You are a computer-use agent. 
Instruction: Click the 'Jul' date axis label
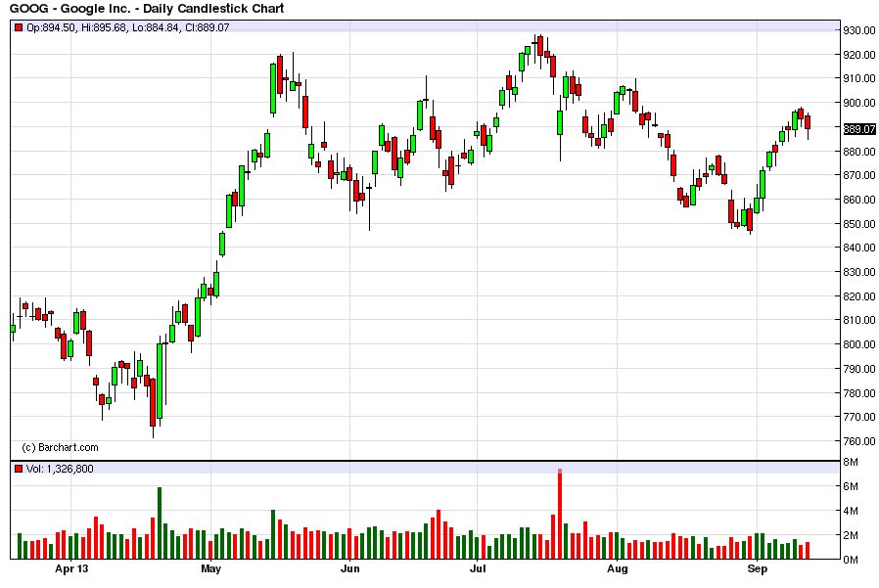[x=478, y=569]
